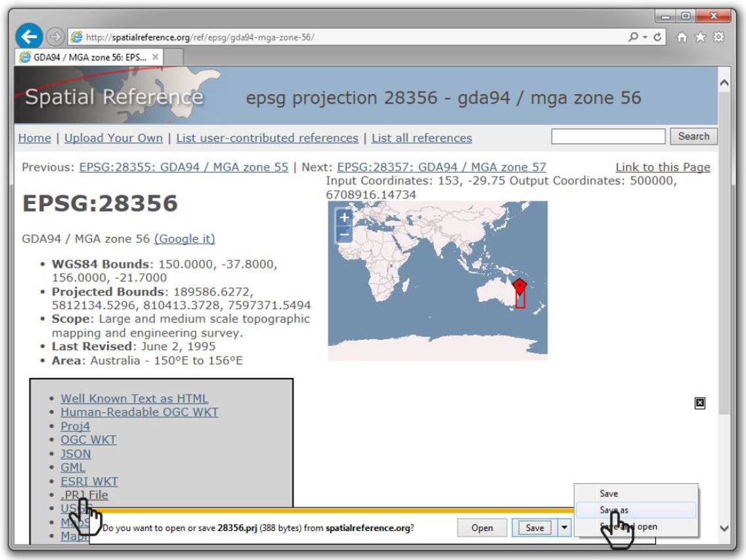Click Link to this Page

pos(663,167)
